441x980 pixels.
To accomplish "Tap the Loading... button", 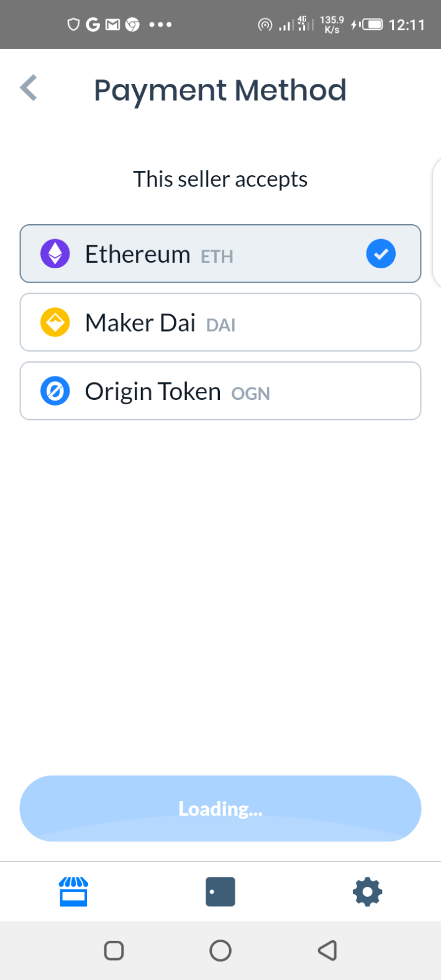I will click(x=220, y=809).
